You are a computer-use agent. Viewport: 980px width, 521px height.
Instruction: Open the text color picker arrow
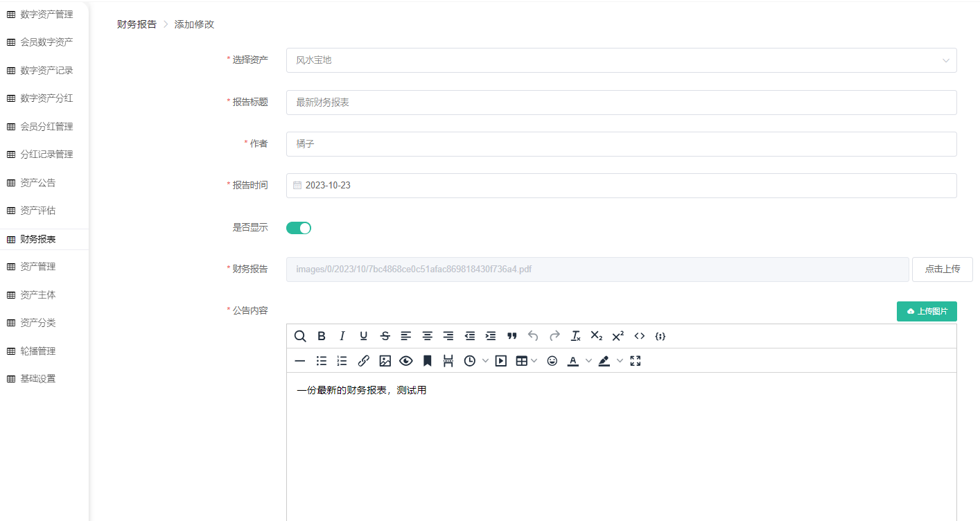click(x=589, y=361)
